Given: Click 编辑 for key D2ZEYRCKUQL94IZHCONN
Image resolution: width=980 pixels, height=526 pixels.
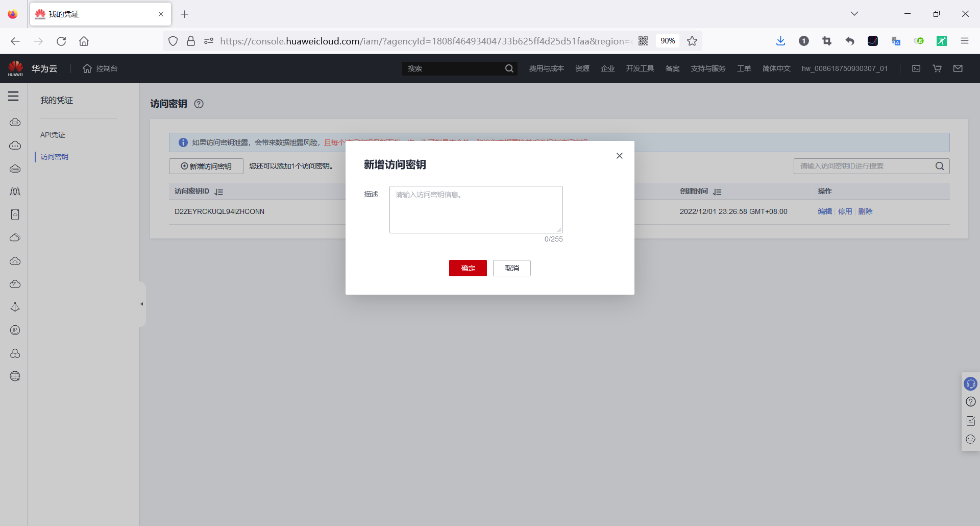Looking at the screenshot, I should (825, 211).
